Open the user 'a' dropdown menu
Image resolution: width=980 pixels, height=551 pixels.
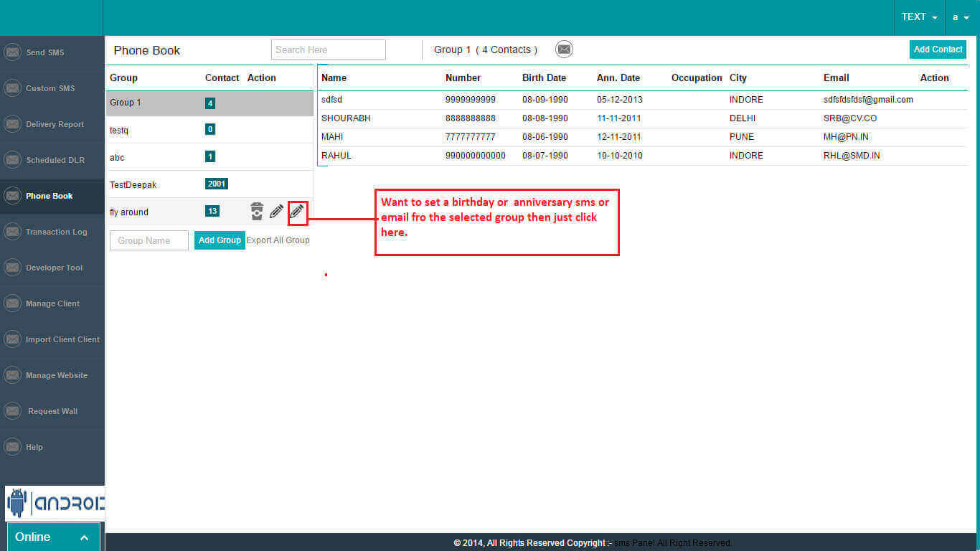961,17
